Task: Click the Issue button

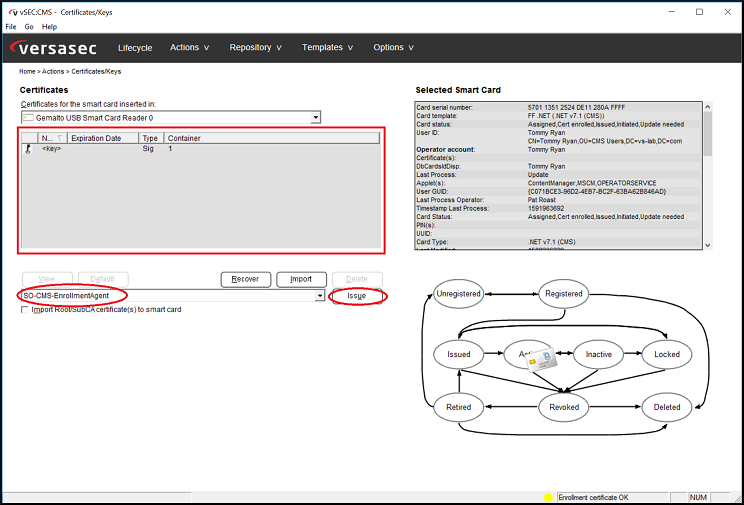Action: 357,296
